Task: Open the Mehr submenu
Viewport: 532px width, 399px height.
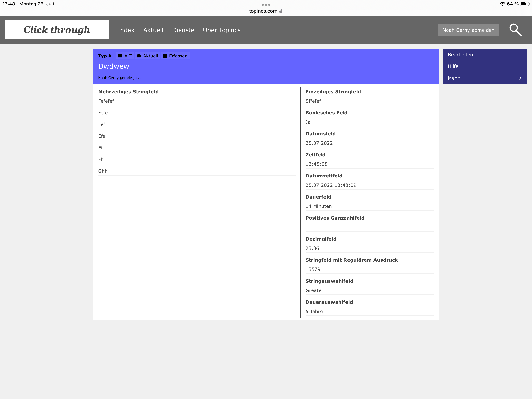Action: pos(454,78)
